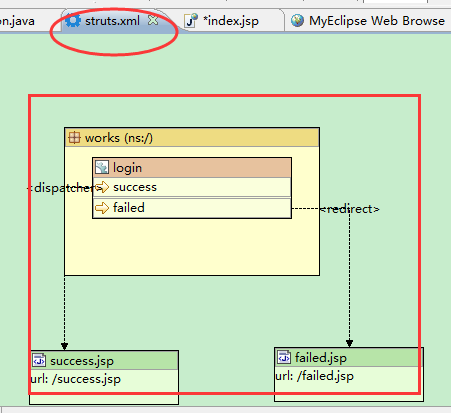This screenshot has height=413, width=451.
Task: Select the <redirect> connection label
Action: pos(349,209)
